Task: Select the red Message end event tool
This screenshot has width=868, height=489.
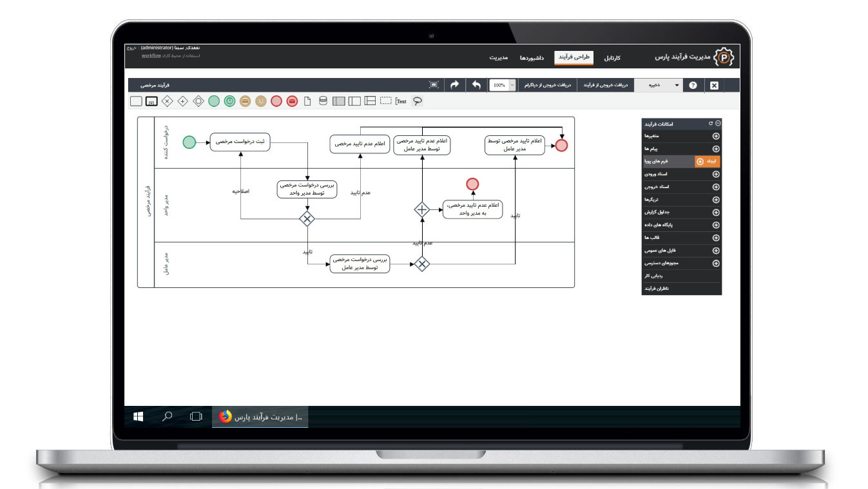Action: coord(292,101)
